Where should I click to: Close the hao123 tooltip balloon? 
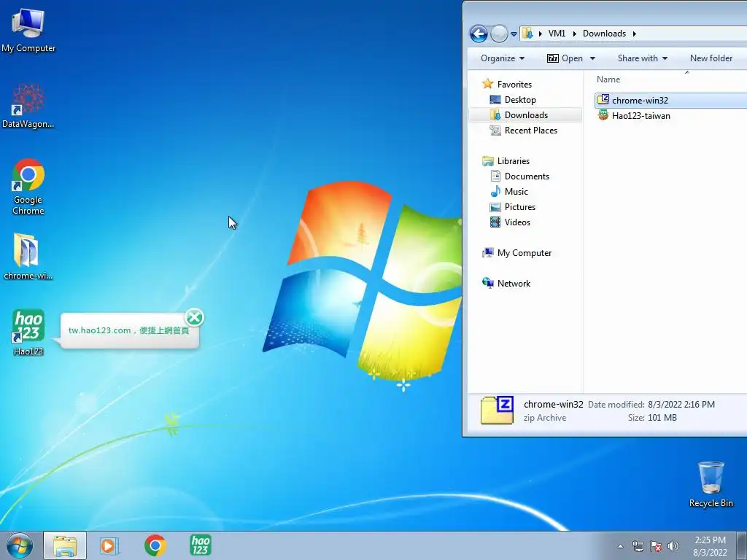194,317
